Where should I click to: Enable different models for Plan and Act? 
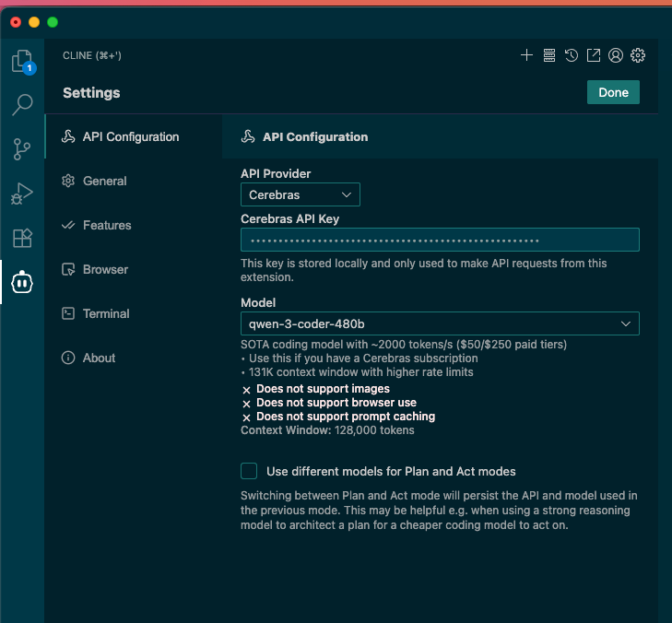point(249,471)
